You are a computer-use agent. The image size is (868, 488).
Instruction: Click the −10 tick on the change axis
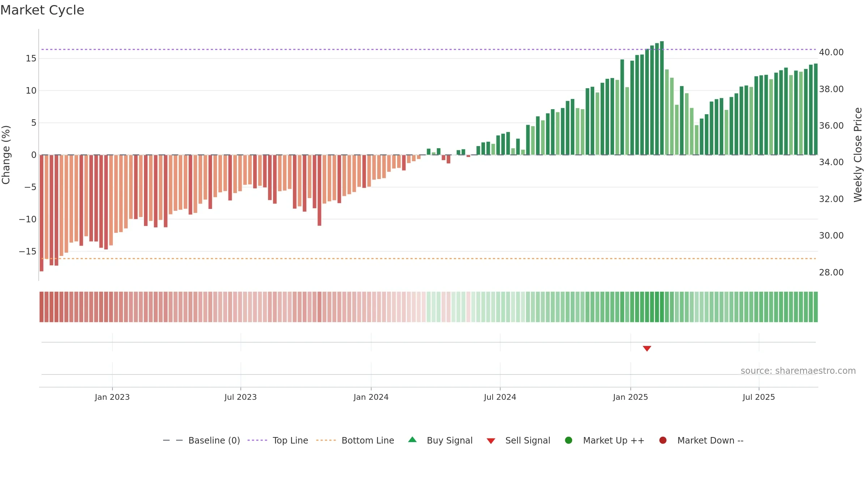(28, 219)
